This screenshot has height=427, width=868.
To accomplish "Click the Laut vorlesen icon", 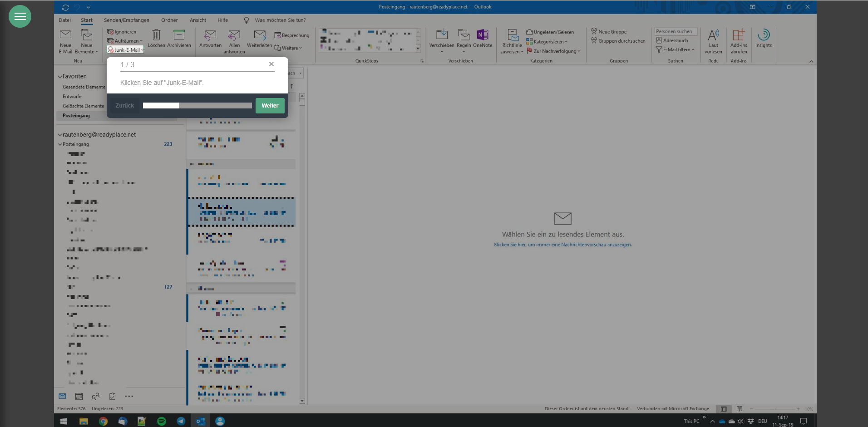I will click(713, 35).
